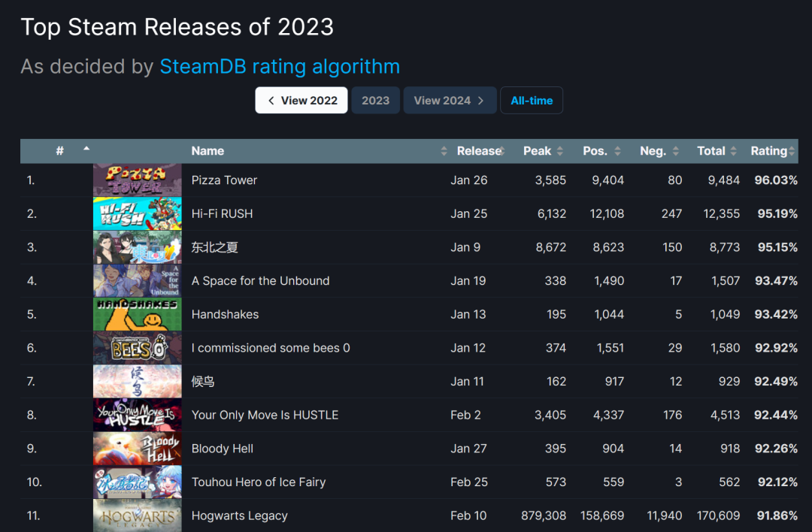
Task: Sort by Neg. reviews arrows
Action: coord(675,151)
